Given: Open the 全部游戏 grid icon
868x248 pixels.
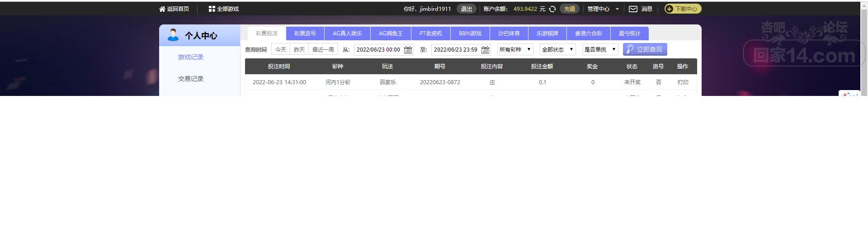Looking at the screenshot, I should point(212,9).
